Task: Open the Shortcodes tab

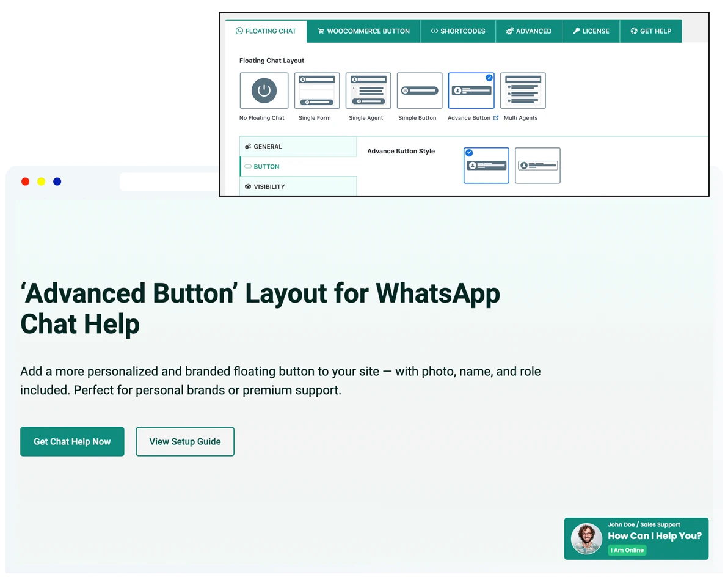Action: 458,31
